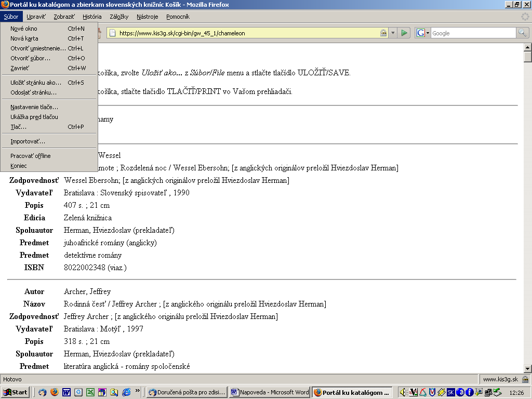Screen dimensions: 532x399
Task: Choose 'Nová karta' from Súbor menu
Action: [x=24, y=38]
